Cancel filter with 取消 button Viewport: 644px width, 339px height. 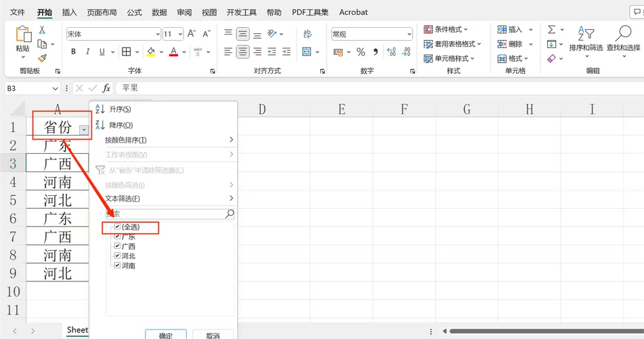[x=213, y=334]
